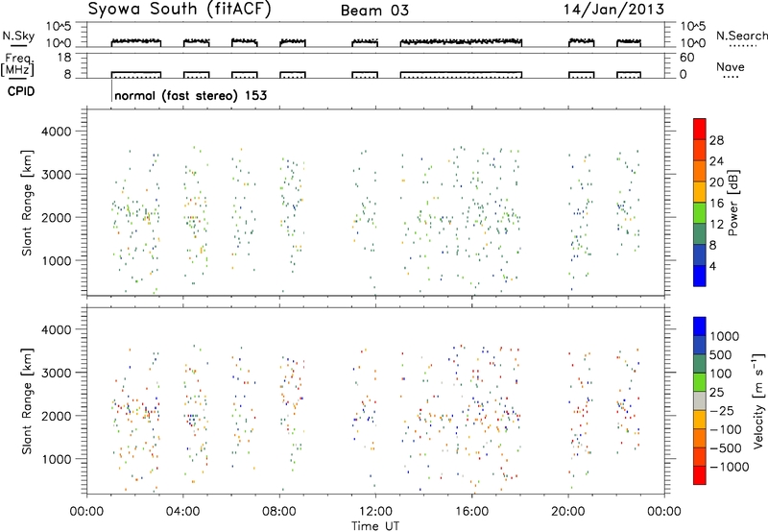The width and height of the screenshot is (768, 532).
Task: Click the left '10^5' noise axis label
Action: point(60,26)
